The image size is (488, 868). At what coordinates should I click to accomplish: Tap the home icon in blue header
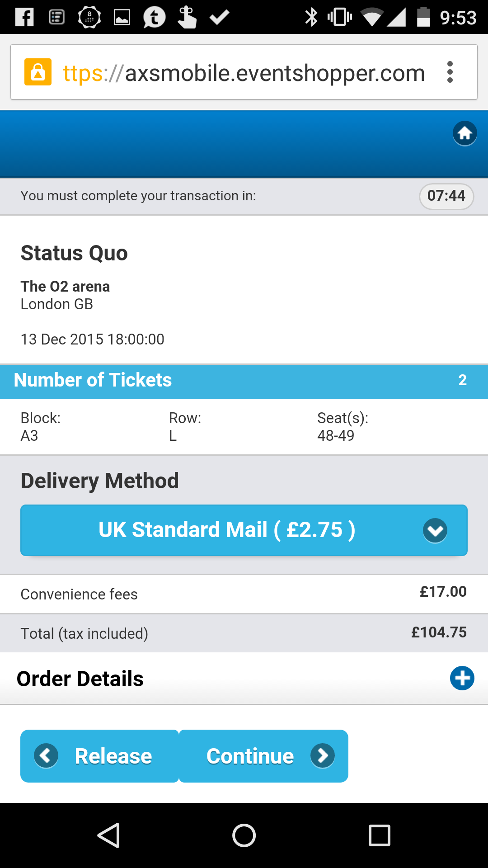pos(465,133)
